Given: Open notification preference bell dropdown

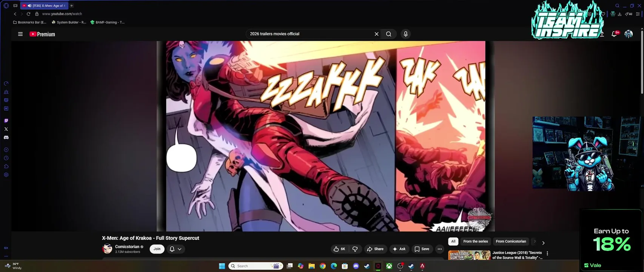Looking at the screenshot, I should click(x=176, y=249).
